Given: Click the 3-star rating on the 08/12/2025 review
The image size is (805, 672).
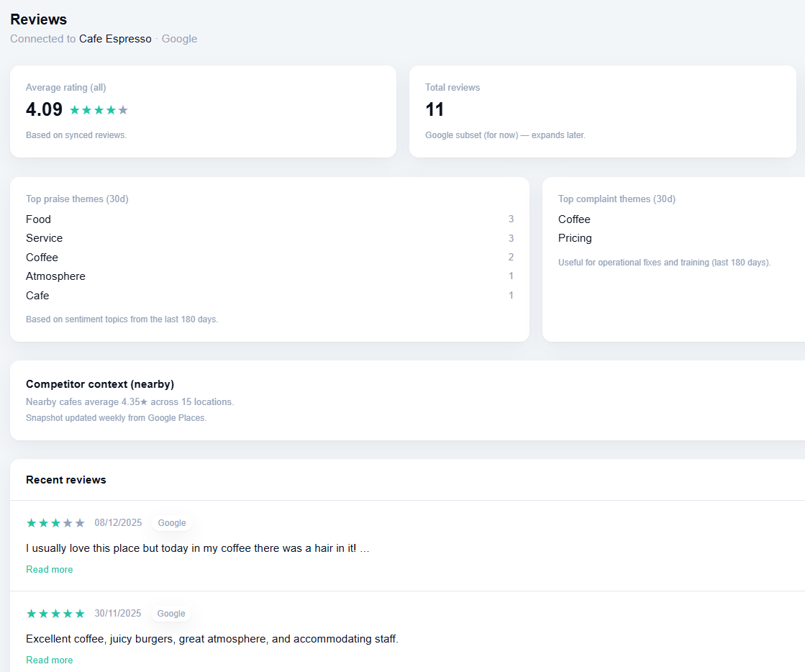Looking at the screenshot, I should 55,523.
